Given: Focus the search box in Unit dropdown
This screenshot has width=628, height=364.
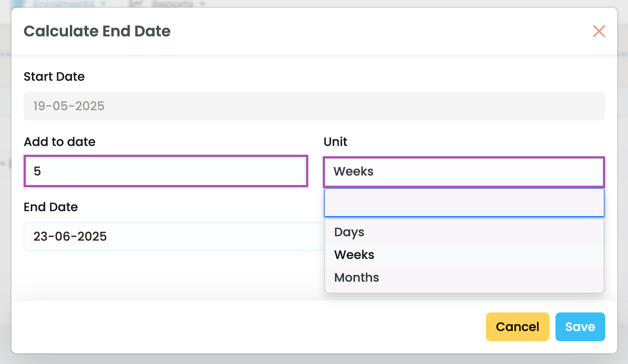Looking at the screenshot, I should click(x=464, y=203).
